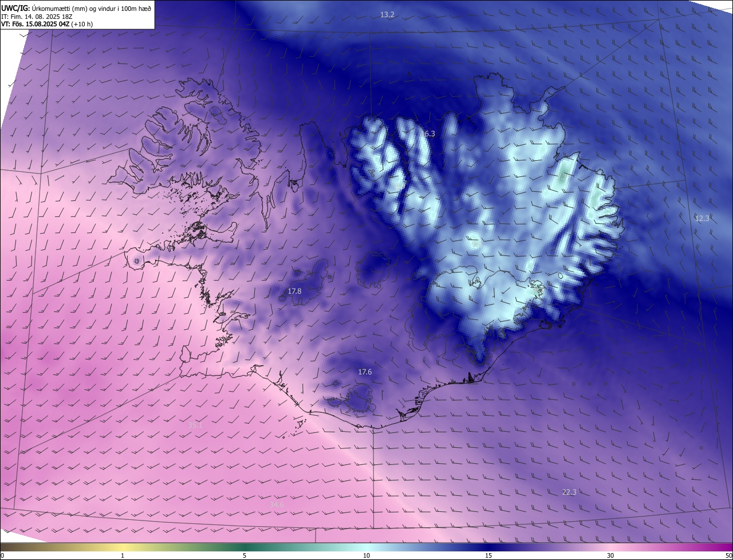The width and height of the screenshot is (733, 560).
Task: Select the VT valid time line
Action: 47,24
